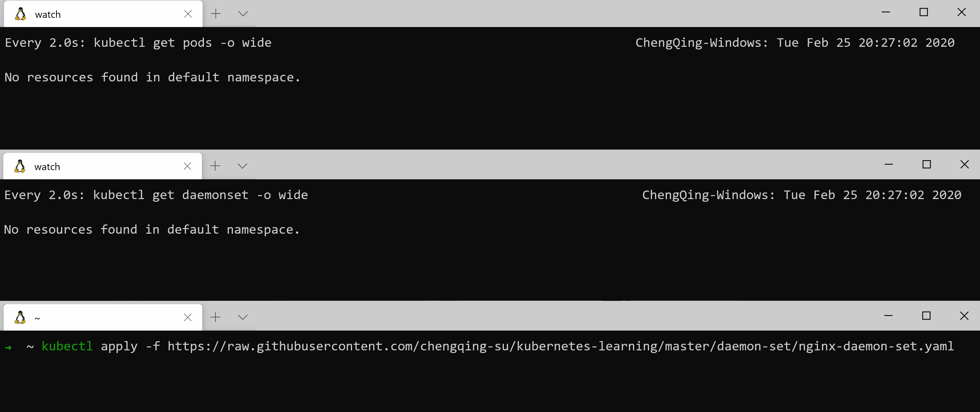Viewport: 980px width, 412px height.
Task: Expand the profile dropdown in the pods window
Action: coord(243,14)
